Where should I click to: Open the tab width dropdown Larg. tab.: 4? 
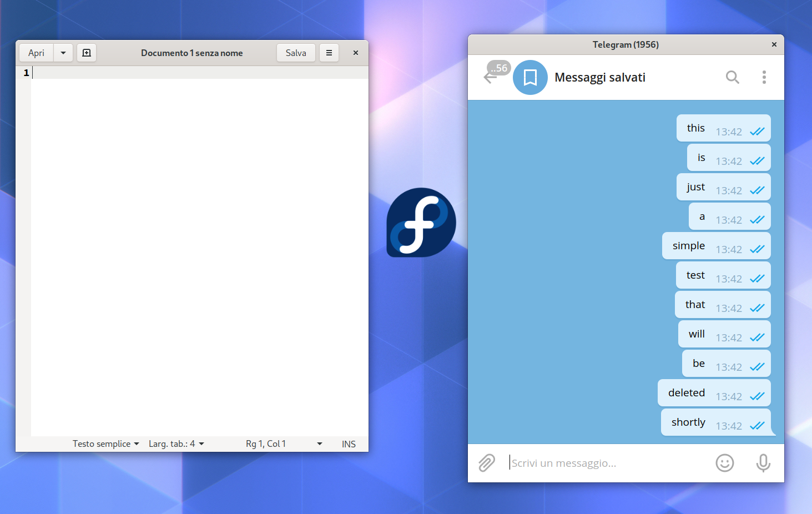click(x=176, y=444)
